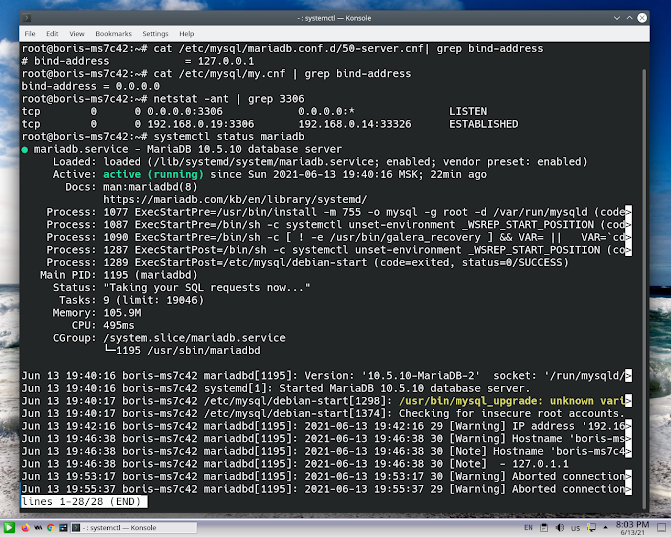Viewport: 671px width, 537px height.
Task: Click the 'Taking your SQL requests now...' status
Action: [207, 288]
